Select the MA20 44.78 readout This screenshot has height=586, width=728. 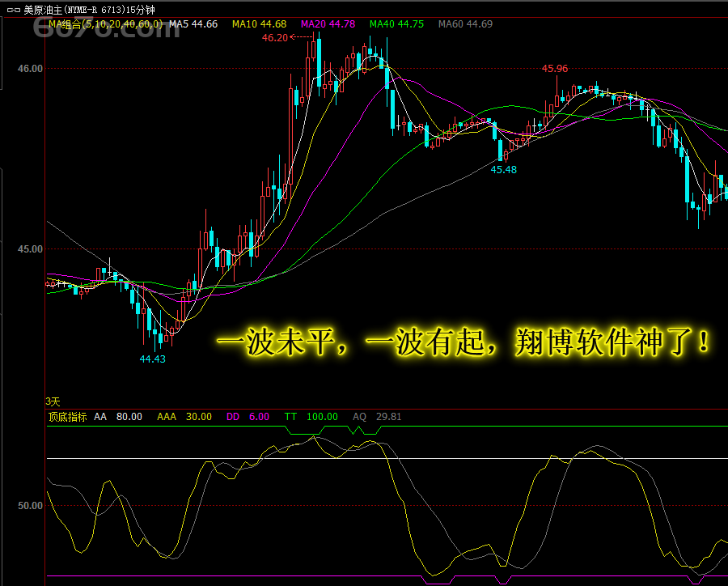pyautogui.click(x=328, y=24)
